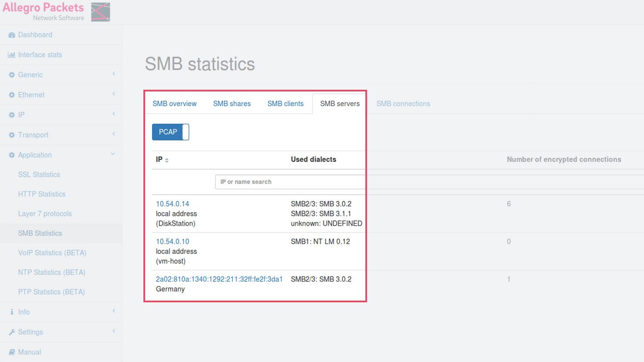Switch to the SMB overview tab
Image resolution: width=644 pixels, height=362 pixels.
(x=174, y=103)
